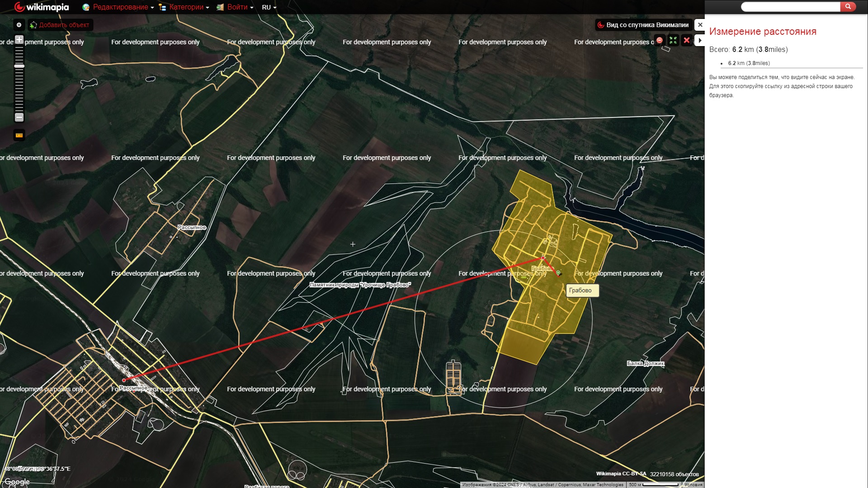This screenshot has height=488, width=868.
Task: Click the Рассыпное label in the upper village
Action: (x=192, y=227)
